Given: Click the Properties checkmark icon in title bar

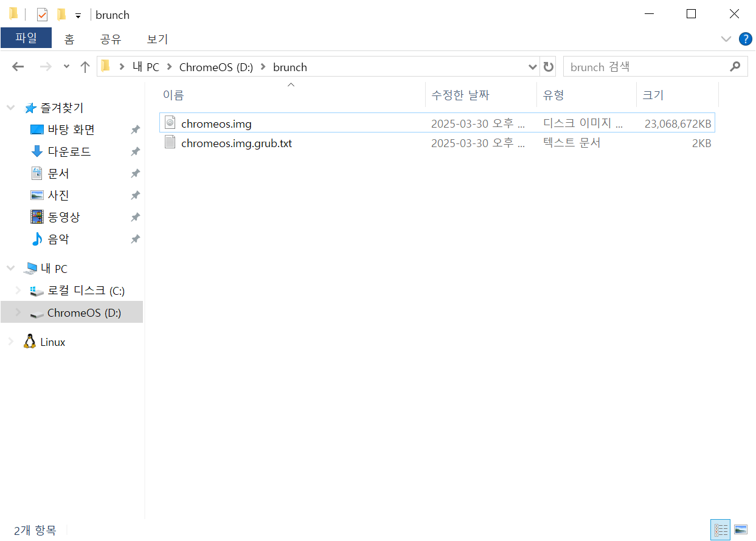Looking at the screenshot, I should (42, 15).
